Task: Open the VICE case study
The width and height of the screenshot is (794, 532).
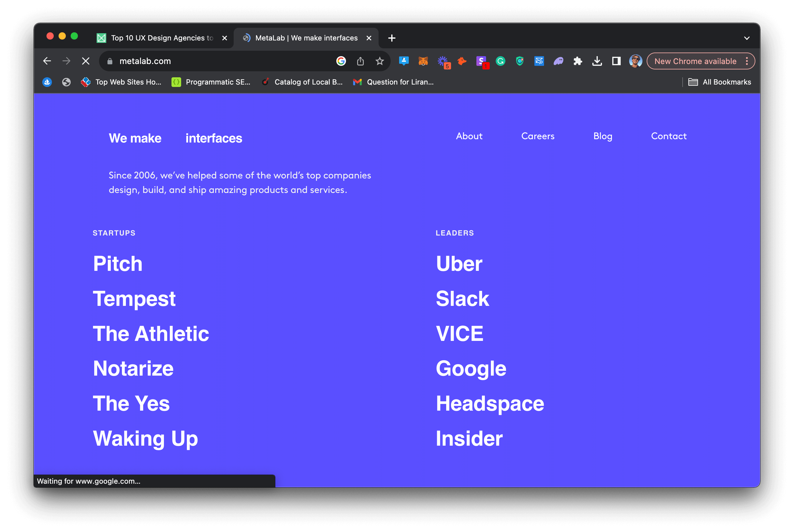Action: (459, 334)
